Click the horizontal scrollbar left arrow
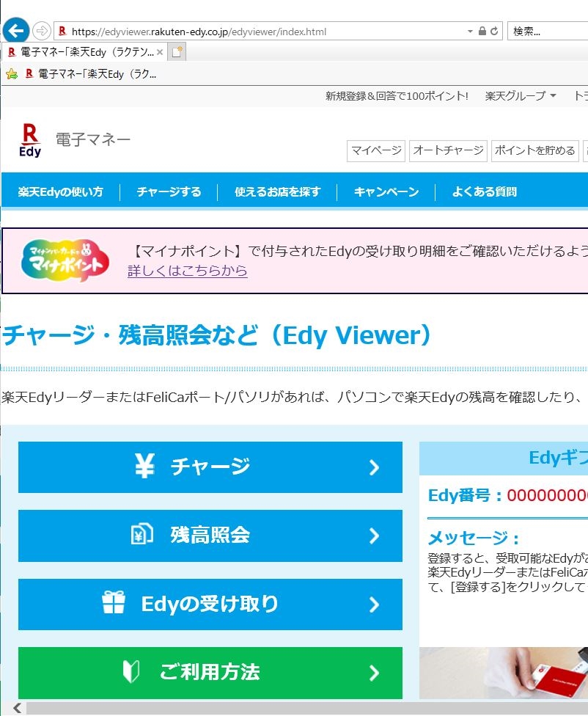 pos(16,708)
